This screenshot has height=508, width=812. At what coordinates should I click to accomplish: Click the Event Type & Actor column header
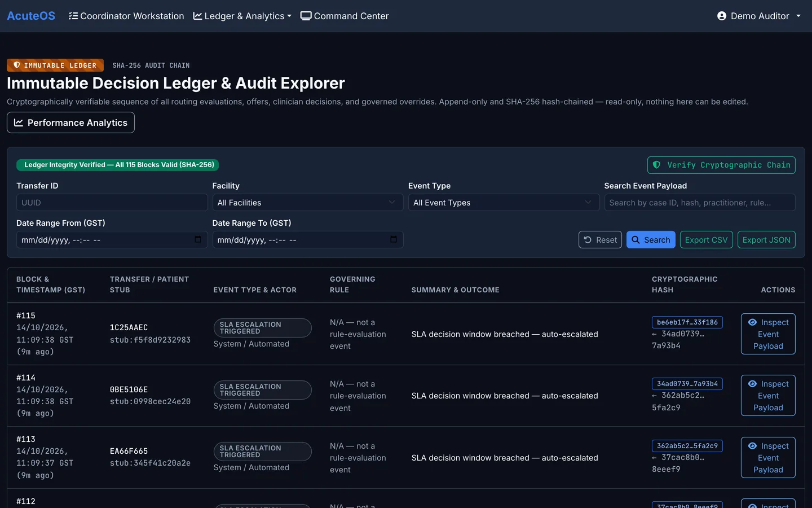coord(255,290)
